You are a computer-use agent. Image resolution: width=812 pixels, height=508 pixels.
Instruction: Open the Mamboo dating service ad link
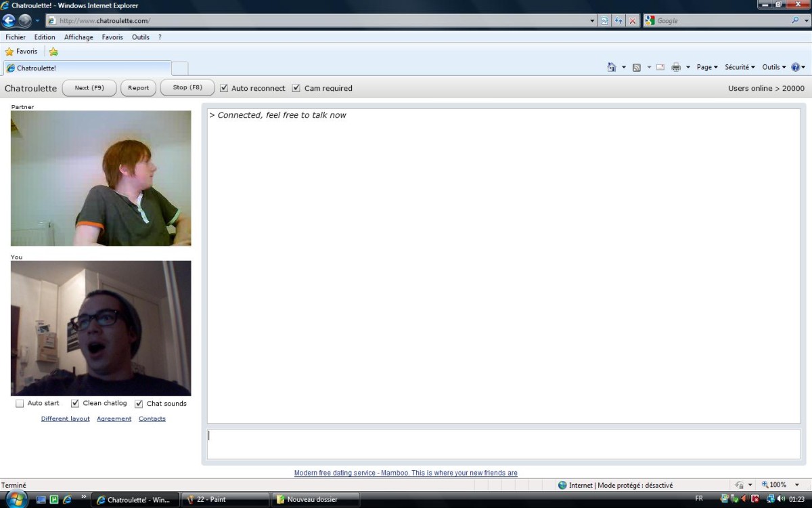coord(406,473)
